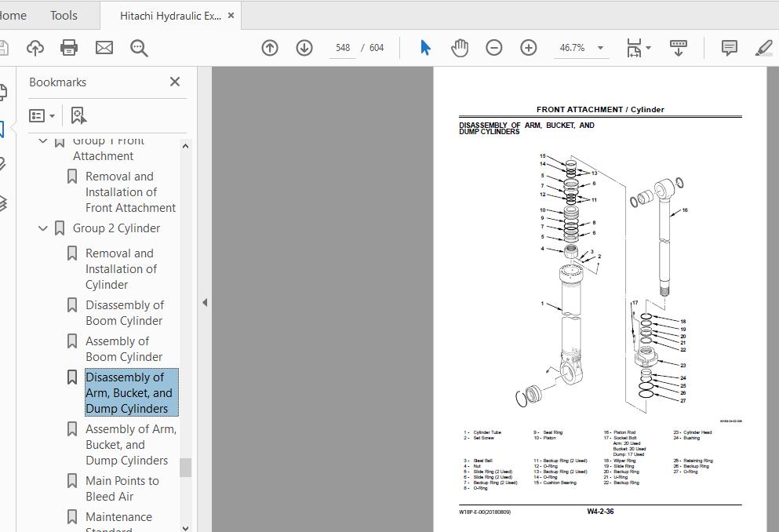
Task: Enable the Hand tool
Action: (459, 48)
